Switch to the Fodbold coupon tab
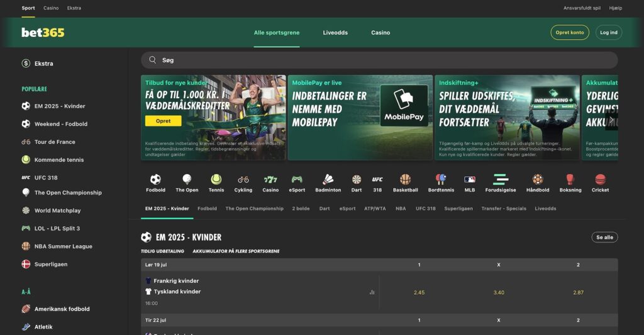644x335 pixels. coord(207,208)
